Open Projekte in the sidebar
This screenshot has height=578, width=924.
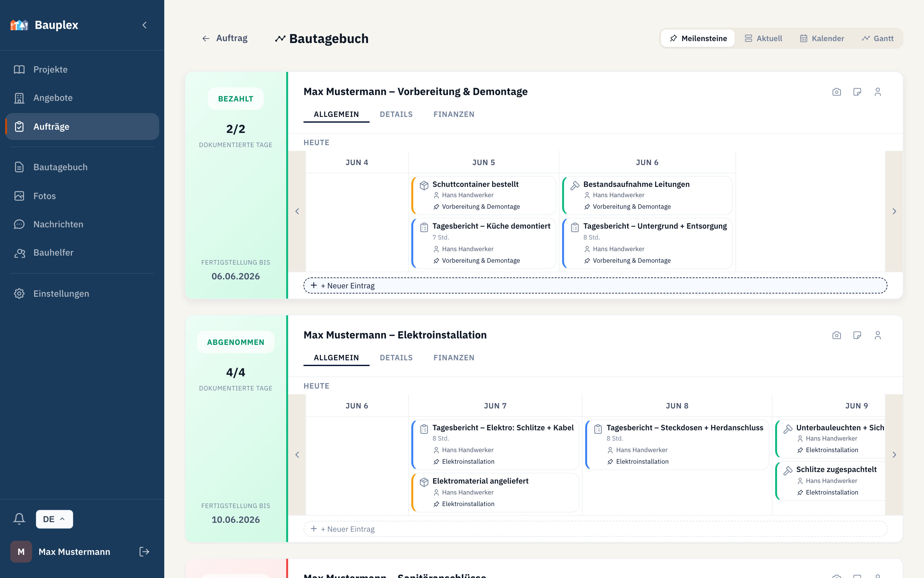82,69
